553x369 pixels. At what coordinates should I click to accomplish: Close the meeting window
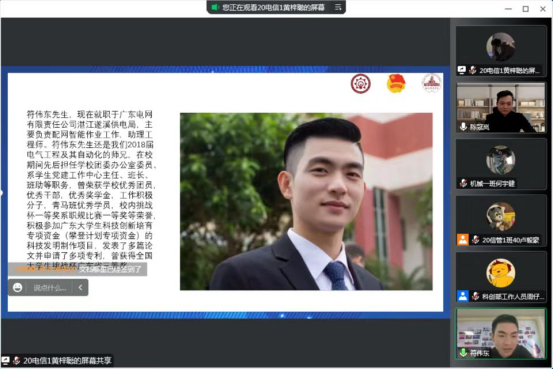tap(543, 9)
